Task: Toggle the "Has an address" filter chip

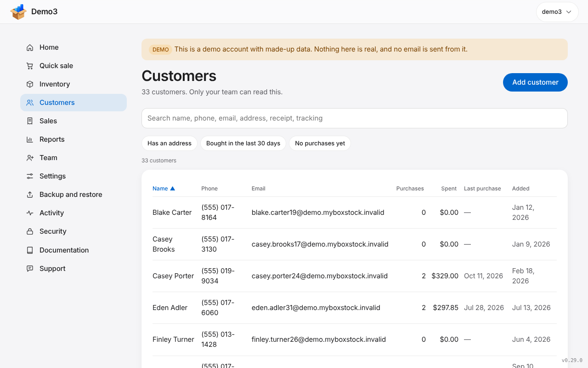Action: tap(170, 144)
